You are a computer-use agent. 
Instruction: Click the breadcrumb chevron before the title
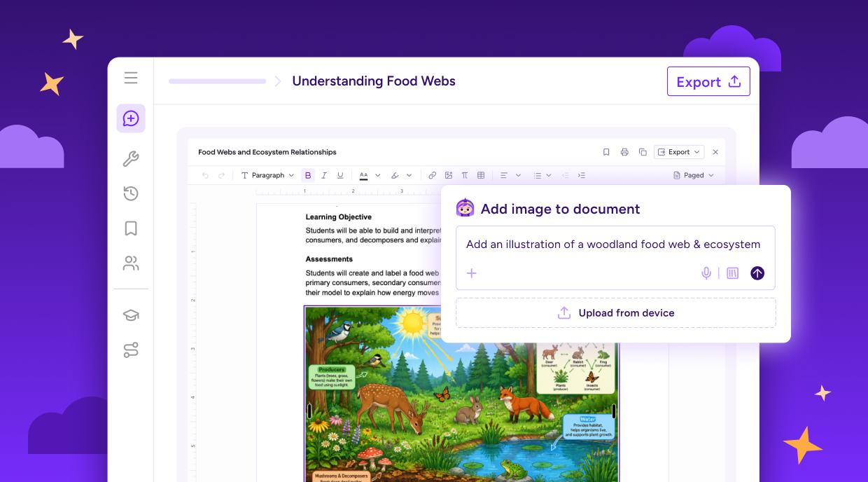(278, 81)
